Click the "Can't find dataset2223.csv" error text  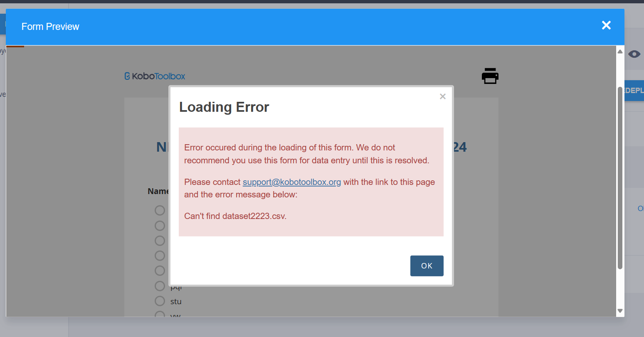tap(235, 216)
